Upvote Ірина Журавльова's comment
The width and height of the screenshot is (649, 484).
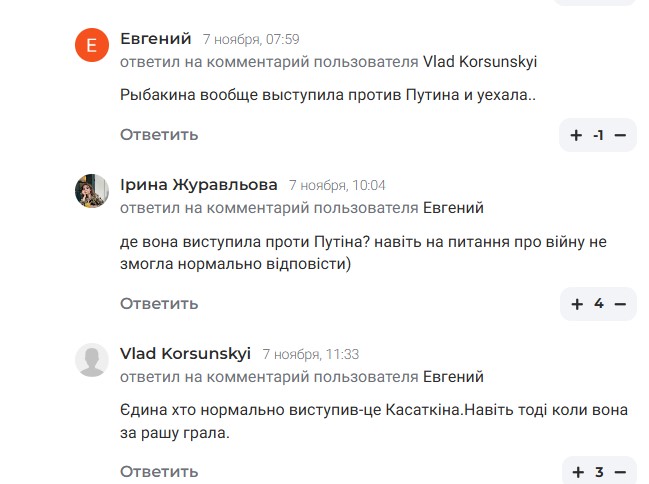pyautogui.click(x=577, y=304)
